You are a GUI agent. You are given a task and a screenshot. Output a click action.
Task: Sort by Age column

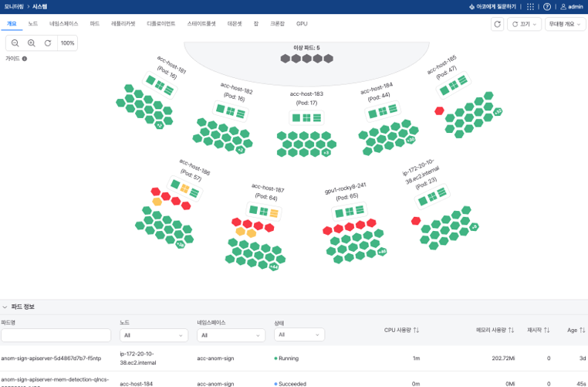coord(582,330)
